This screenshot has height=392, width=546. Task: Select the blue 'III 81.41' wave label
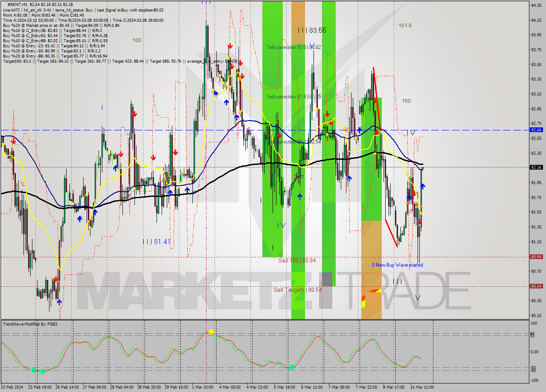(157, 242)
